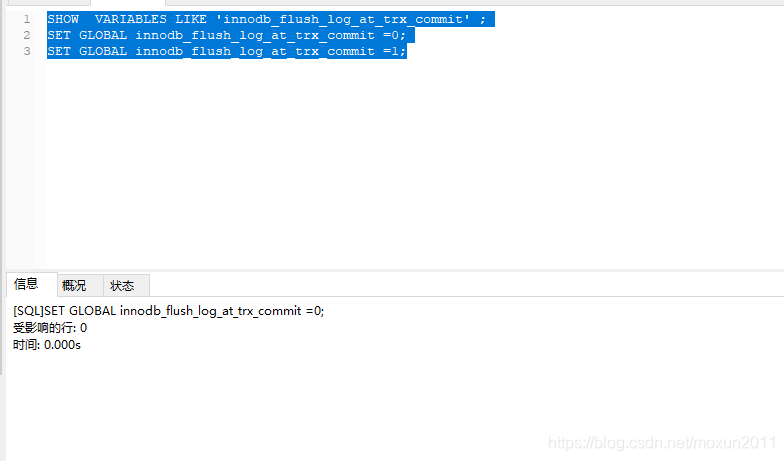Click the SET GLOBAL =1 statement on line 3

click(226, 51)
